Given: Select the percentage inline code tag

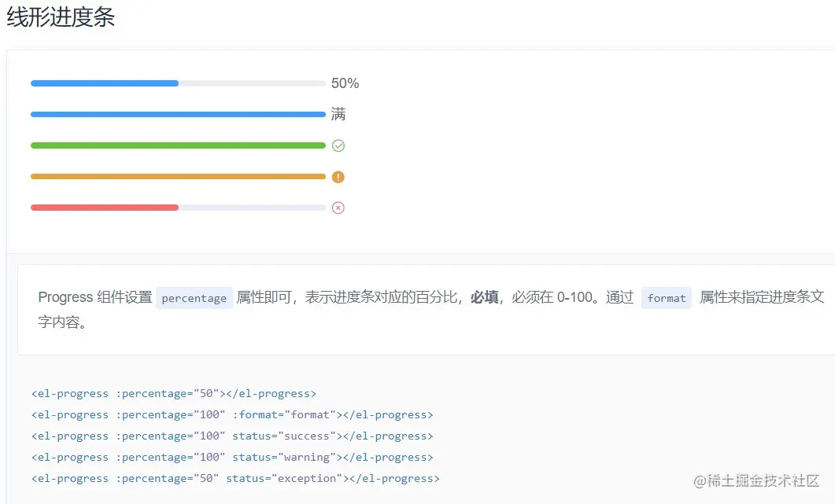Looking at the screenshot, I should 194,298.
